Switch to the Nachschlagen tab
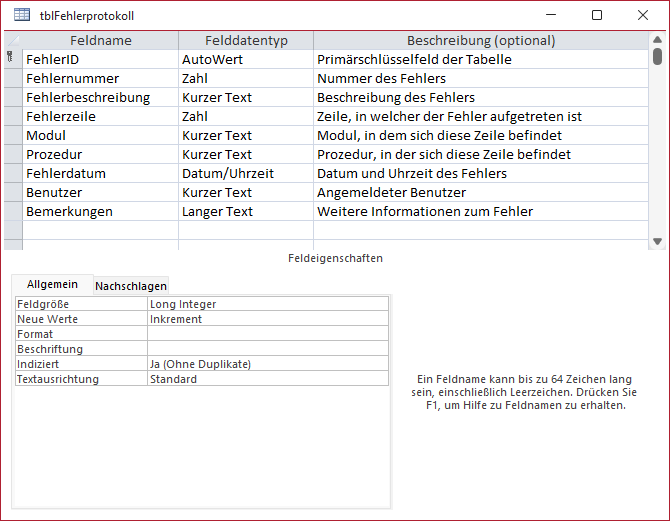 pos(131,286)
